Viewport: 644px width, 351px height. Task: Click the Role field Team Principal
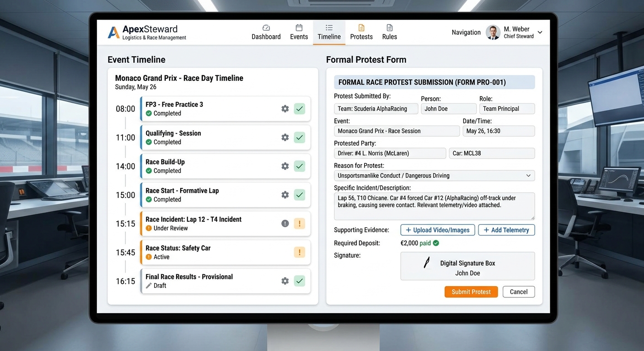tap(507, 109)
